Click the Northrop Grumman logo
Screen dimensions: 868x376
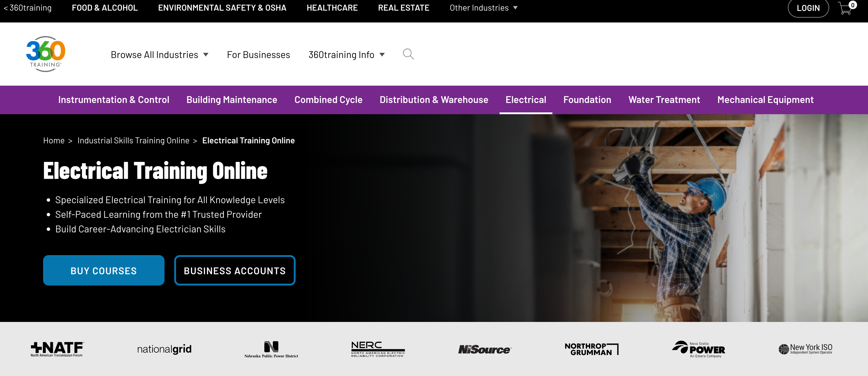pos(591,349)
